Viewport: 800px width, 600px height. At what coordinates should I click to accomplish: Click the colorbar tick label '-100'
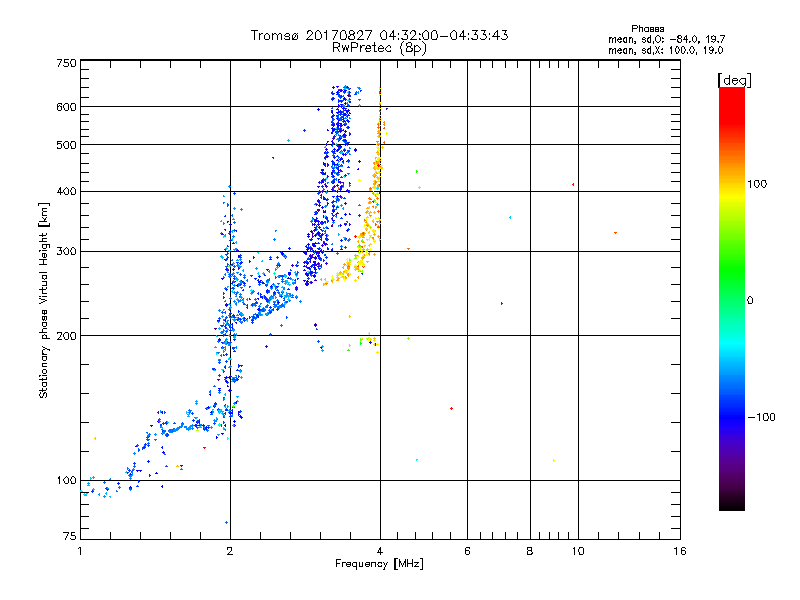[761, 417]
